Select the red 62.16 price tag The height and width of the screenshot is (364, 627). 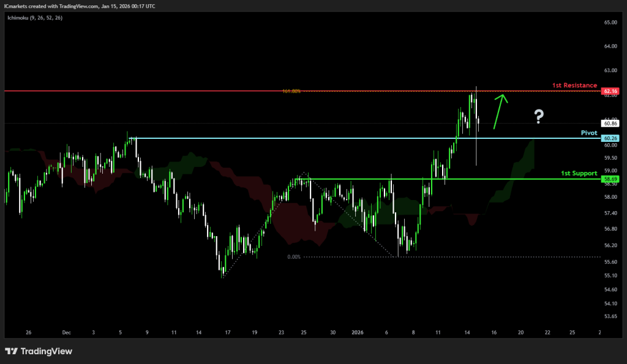point(610,91)
